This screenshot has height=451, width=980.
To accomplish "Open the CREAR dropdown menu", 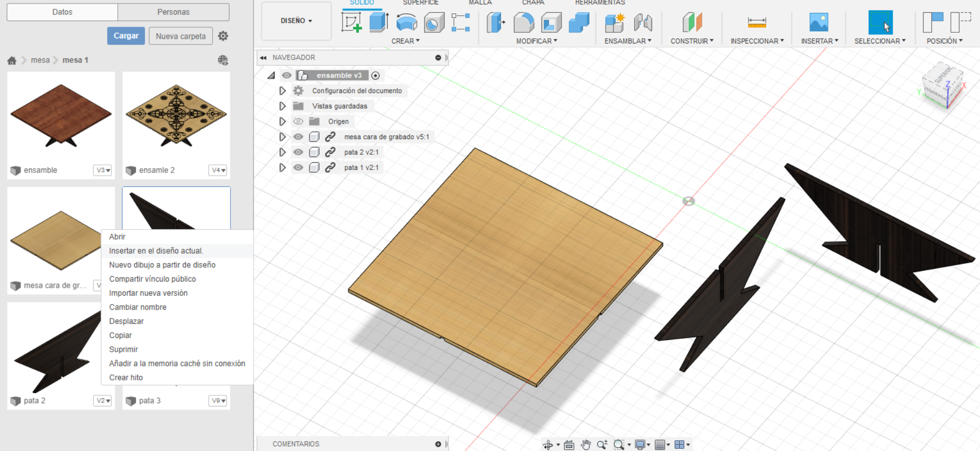I will [405, 41].
